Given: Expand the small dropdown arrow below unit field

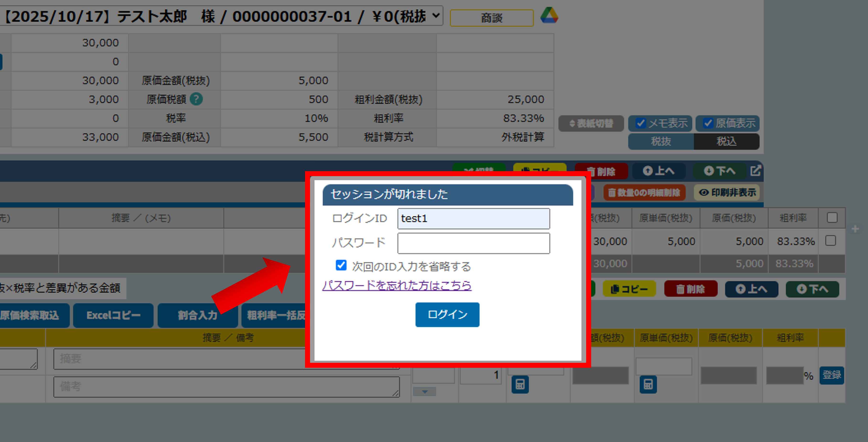Looking at the screenshot, I should [x=425, y=391].
